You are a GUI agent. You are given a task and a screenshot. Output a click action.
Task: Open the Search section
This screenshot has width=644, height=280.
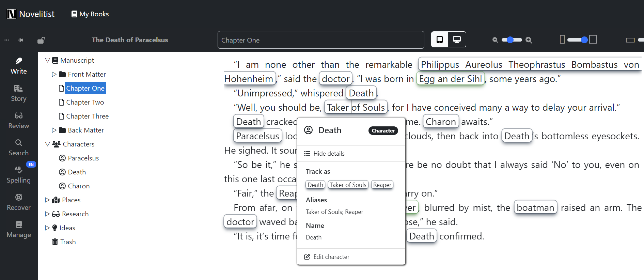(x=19, y=148)
